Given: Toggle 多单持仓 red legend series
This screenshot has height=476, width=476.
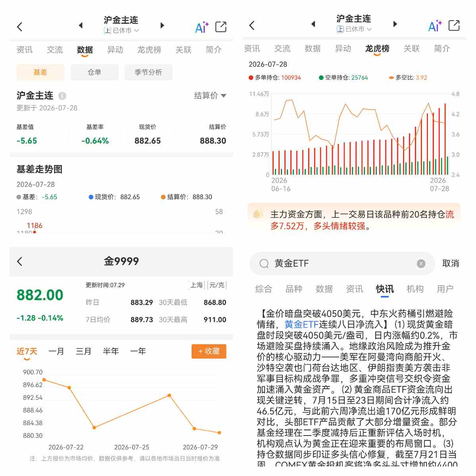Looking at the screenshot, I should point(274,78).
